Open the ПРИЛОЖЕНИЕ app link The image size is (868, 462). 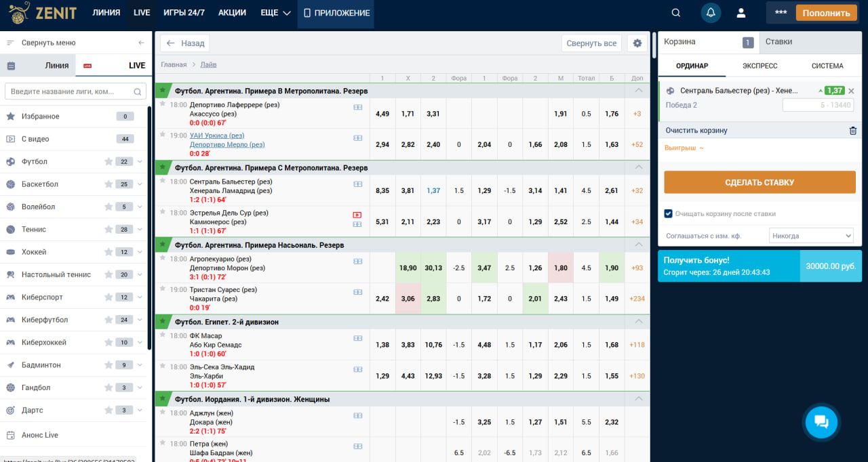point(336,13)
